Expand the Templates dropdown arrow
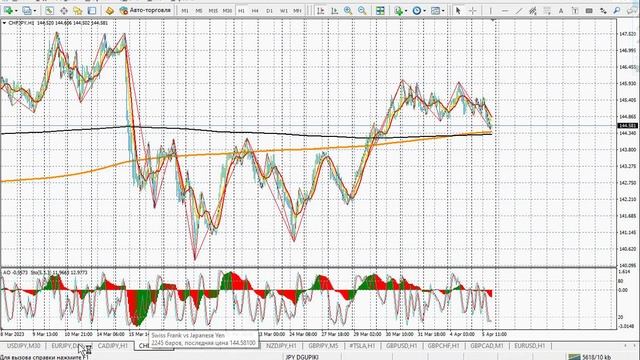640x360 pixels. pyautogui.click(x=443, y=11)
